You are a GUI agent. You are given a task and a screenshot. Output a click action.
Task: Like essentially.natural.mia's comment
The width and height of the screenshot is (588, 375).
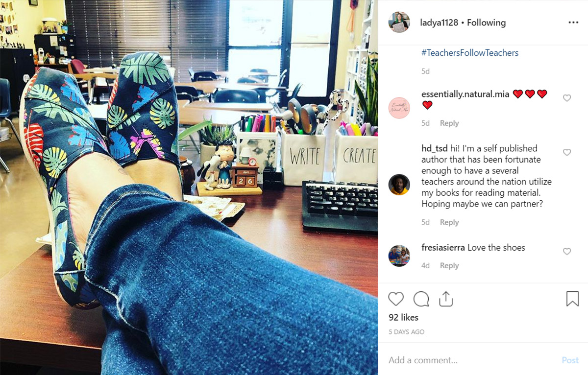[567, 98]
